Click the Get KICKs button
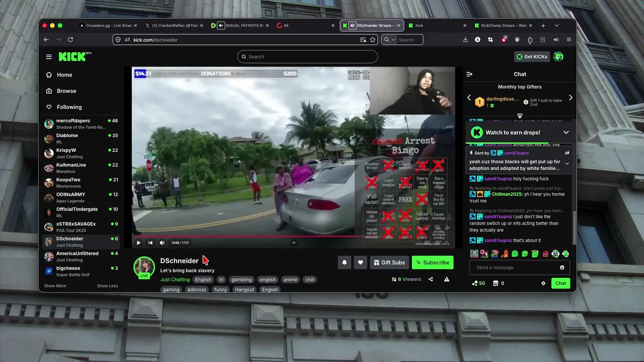The image size is (644, 362). click(x=532, y=56)
